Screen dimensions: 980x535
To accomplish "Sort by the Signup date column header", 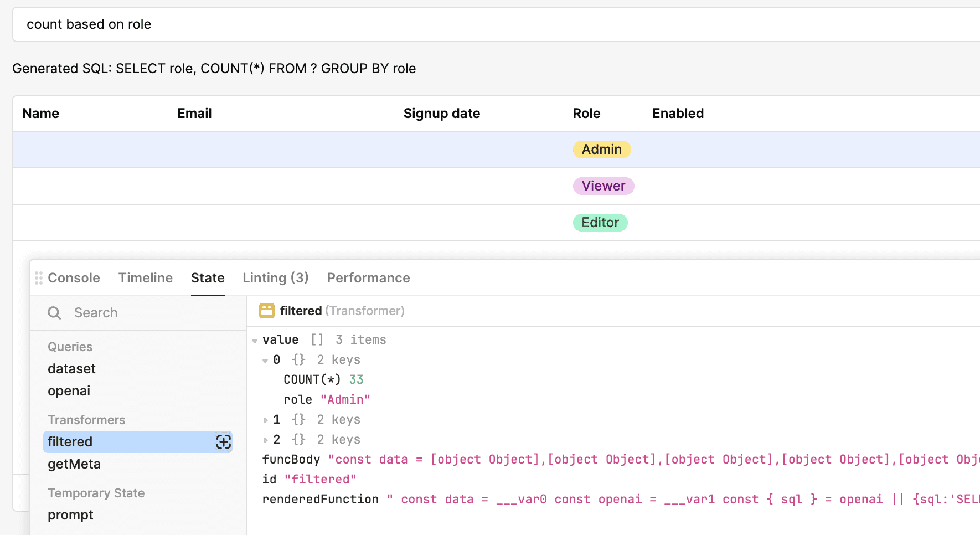I will (441, 114).
